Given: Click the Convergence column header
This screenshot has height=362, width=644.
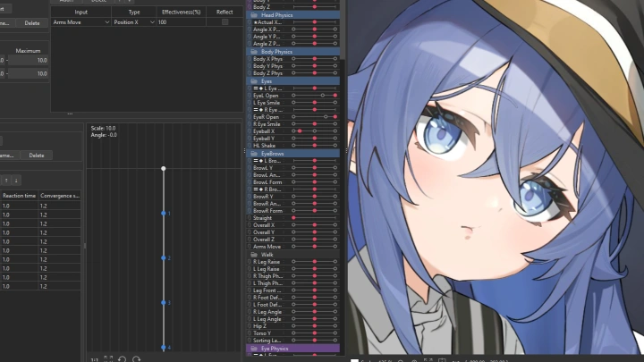Looking at the screenshot, I should pyautogui.click(x=60, y=196).
